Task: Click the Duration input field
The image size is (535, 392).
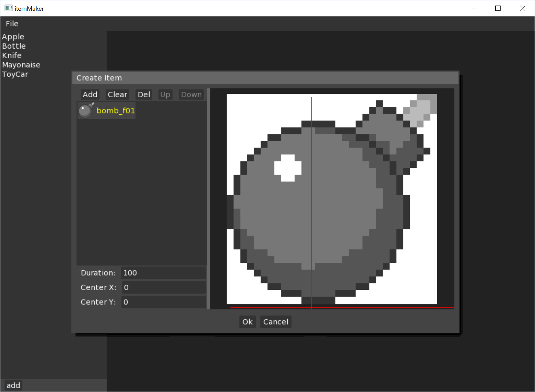Action: pos(163,273)
